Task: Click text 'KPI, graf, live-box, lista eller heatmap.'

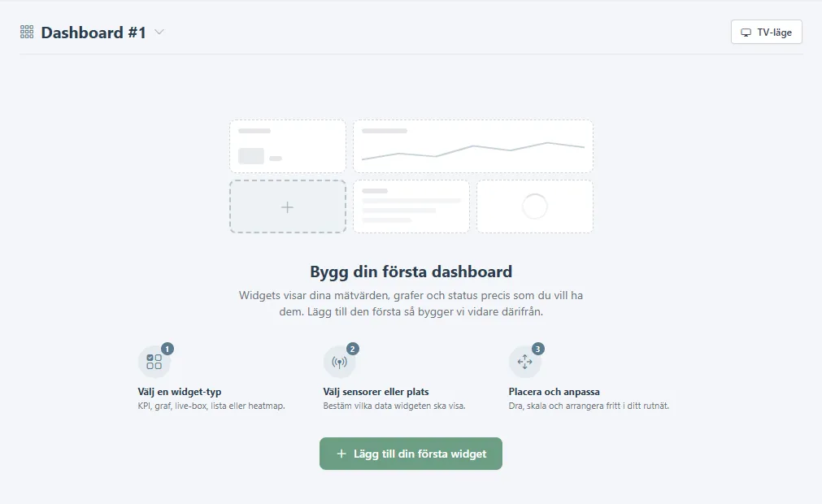Action: 211,406
